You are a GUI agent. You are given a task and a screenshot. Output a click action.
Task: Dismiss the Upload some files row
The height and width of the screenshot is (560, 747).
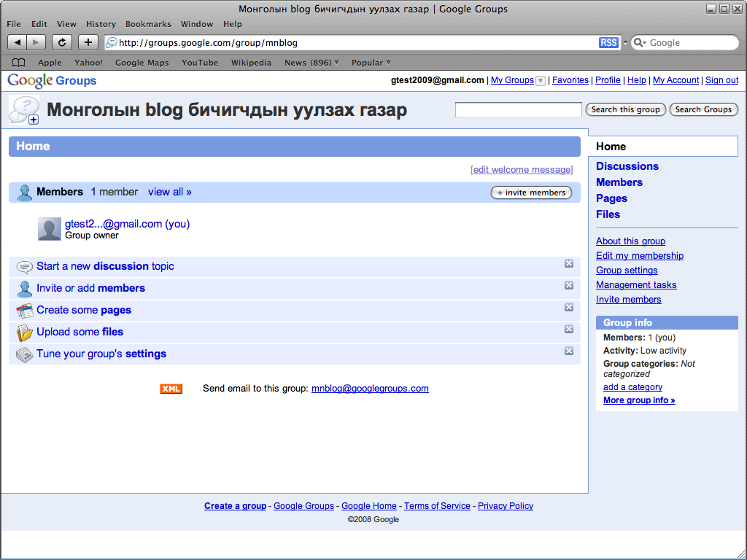point(569,329)
